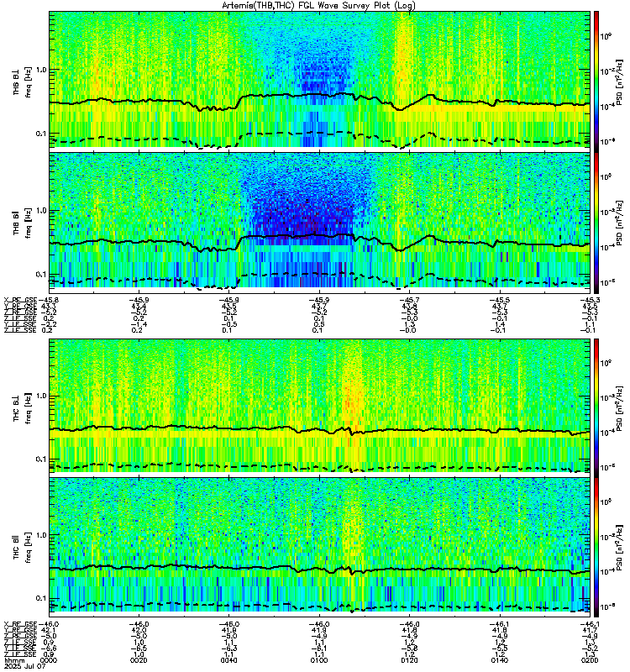Viewport: 630px width, 672px height.
Task: Click the '-45.7' X_RE_GSE value under THB panels
Action: coord(409,300)
